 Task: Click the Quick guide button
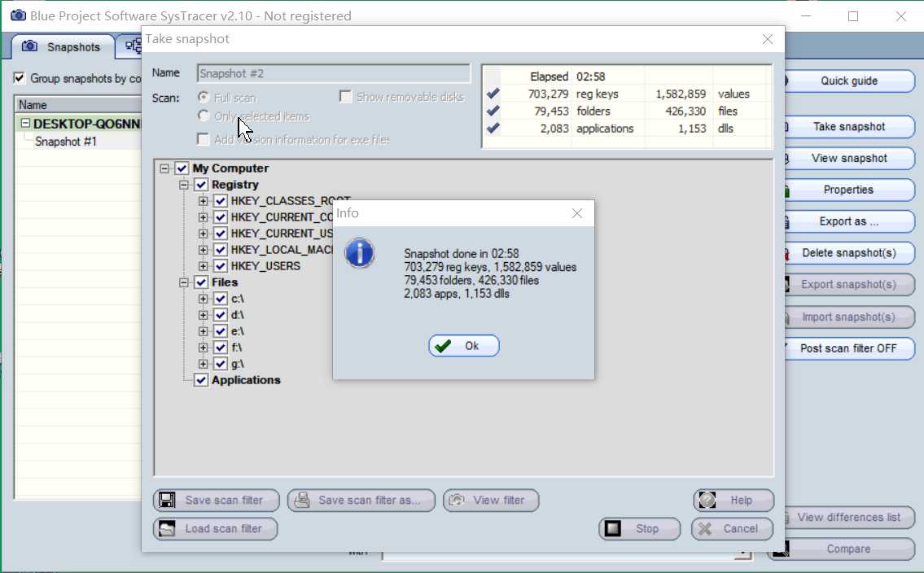pyautogui.click(x=848, y=81)
